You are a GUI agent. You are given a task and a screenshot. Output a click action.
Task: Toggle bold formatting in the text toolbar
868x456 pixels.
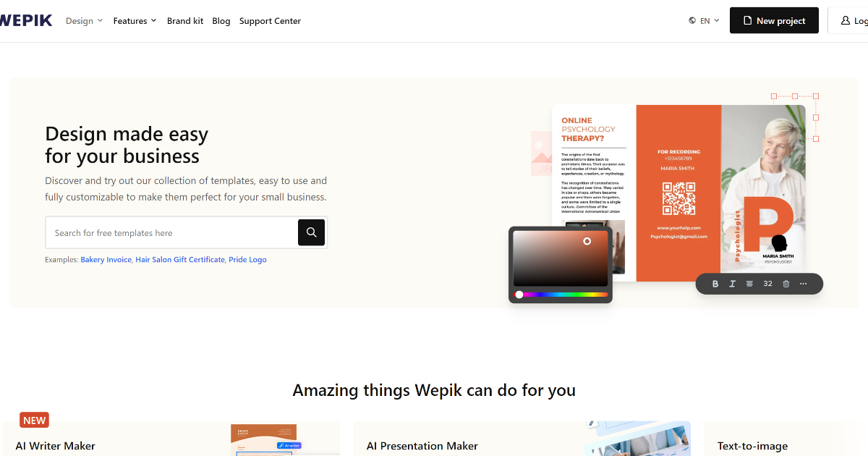(715, 284)
